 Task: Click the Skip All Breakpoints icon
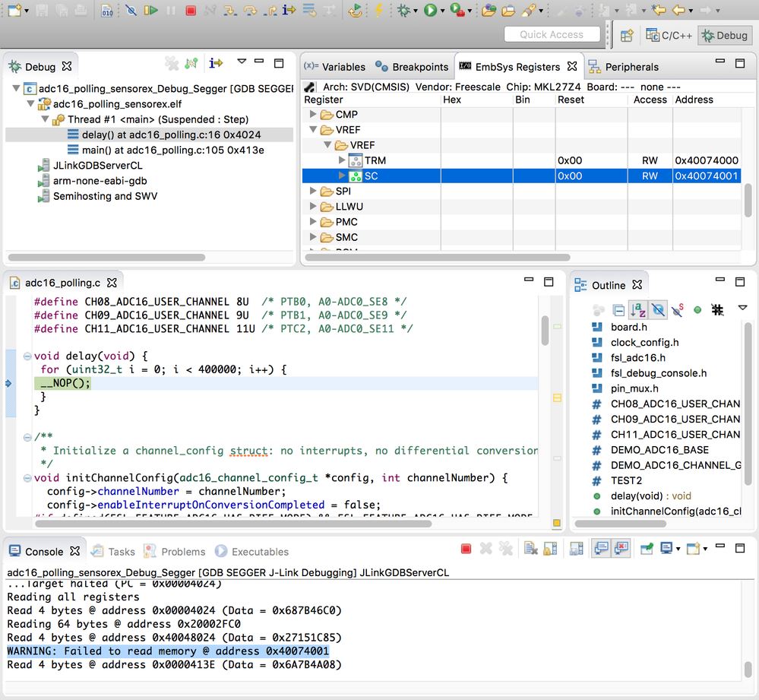pos(131,11)
